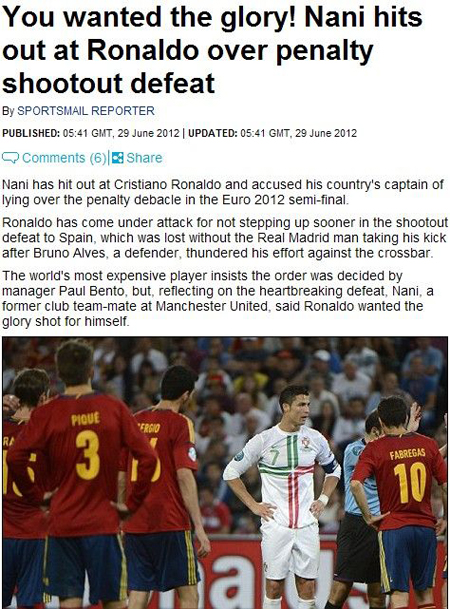Click the captain's armband on Ronaldo's arm

coord(330,466)
